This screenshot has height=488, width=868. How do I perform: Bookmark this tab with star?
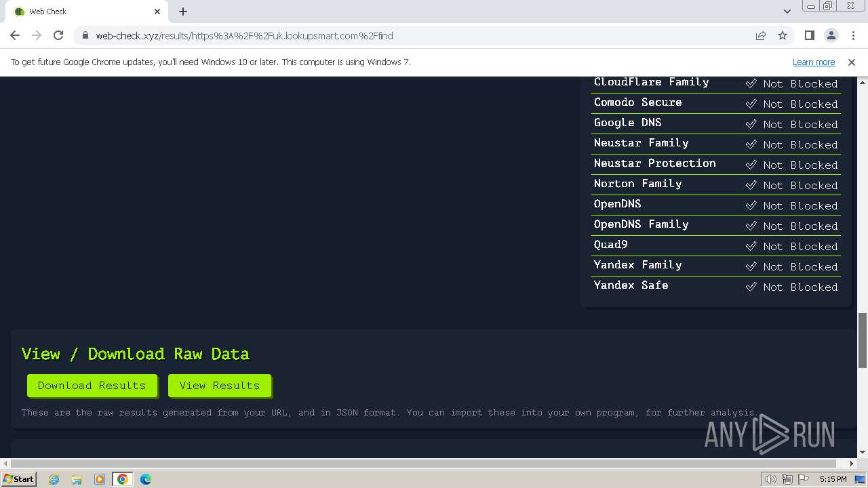pyautogui.click(x=783, y=36)
